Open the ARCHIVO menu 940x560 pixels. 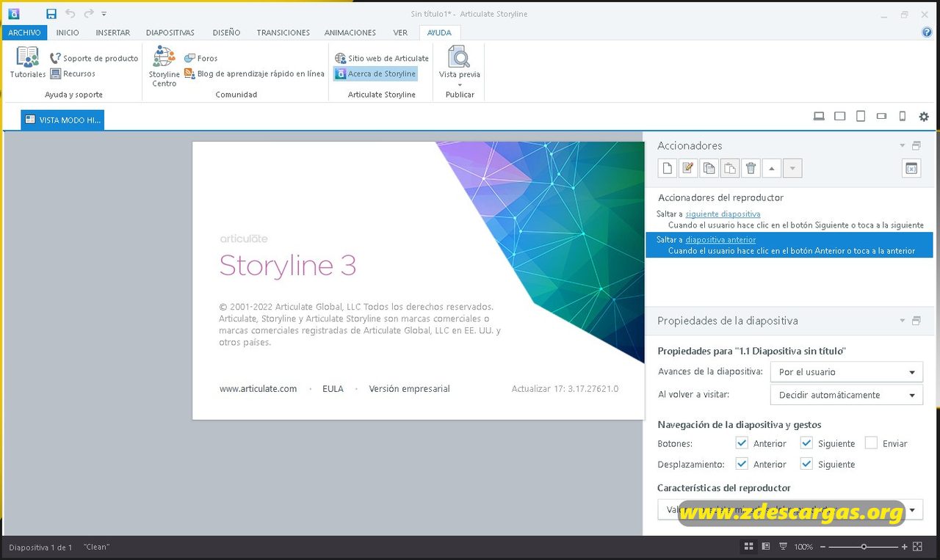[25, 32]
